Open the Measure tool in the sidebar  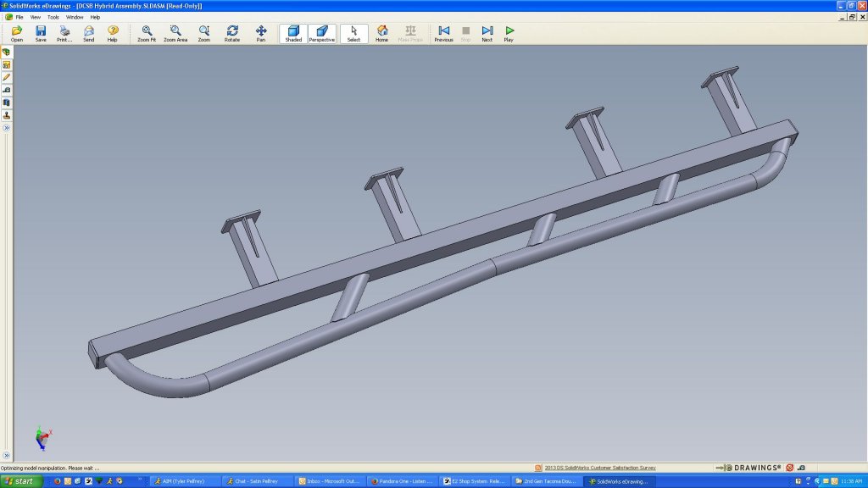pyautogui.click(x=7, y=90)
